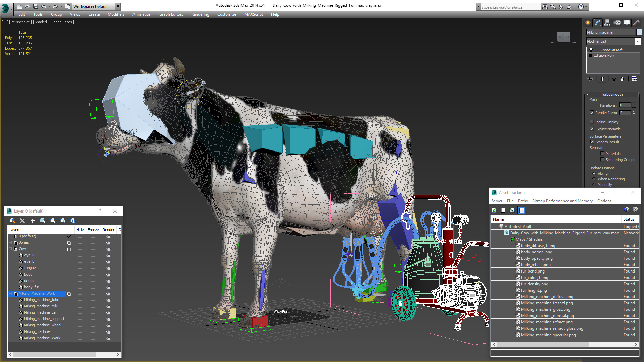The height and width of the screenshot is (362, 644).
Task: Remove modifier from stack trash icon
Action: point(622,79)
